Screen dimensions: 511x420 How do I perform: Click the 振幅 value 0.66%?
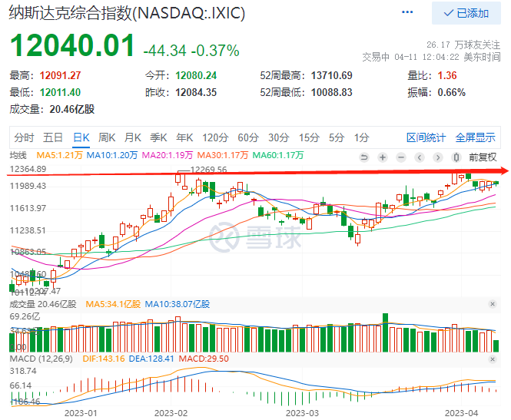(451, 92)
